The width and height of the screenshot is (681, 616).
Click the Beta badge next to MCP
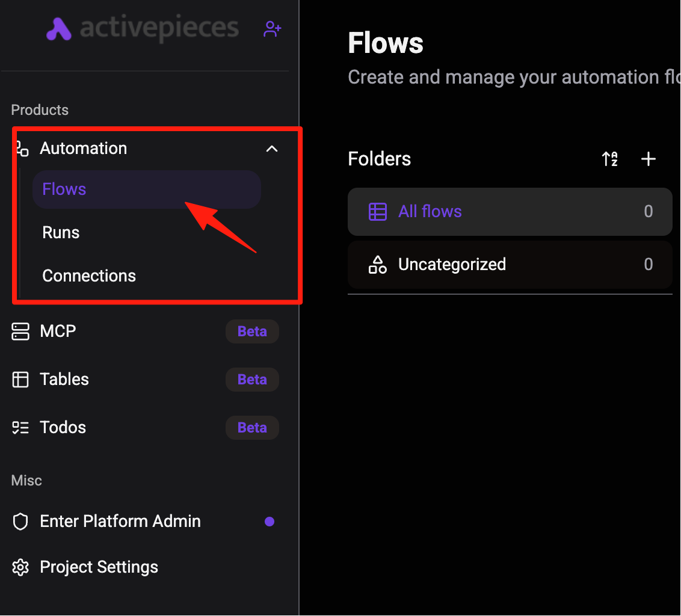[x=252, y=331]
